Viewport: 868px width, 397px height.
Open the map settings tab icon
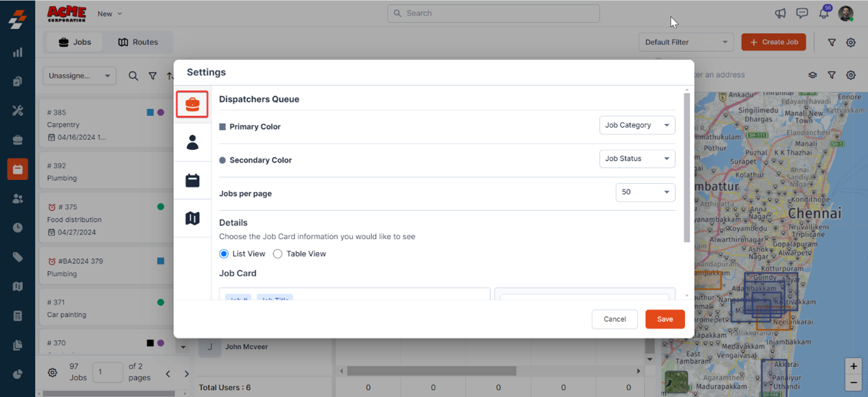193,218
